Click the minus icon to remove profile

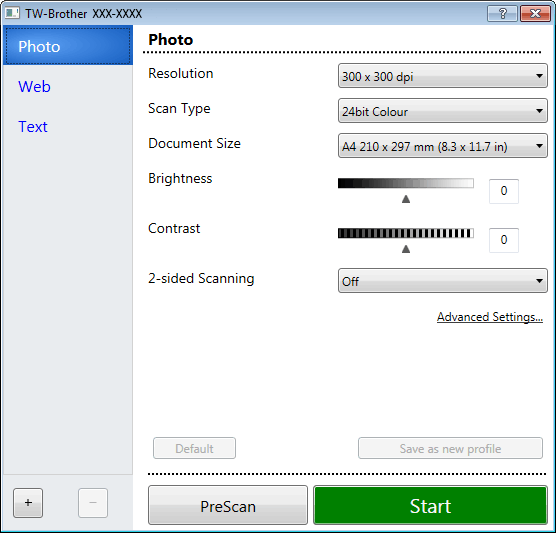coord(93,503)
